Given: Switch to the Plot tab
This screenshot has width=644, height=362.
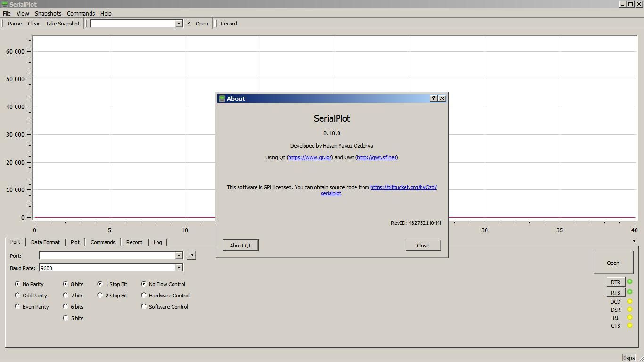Looking at the screenshot, I should click(x=75, y=242).
